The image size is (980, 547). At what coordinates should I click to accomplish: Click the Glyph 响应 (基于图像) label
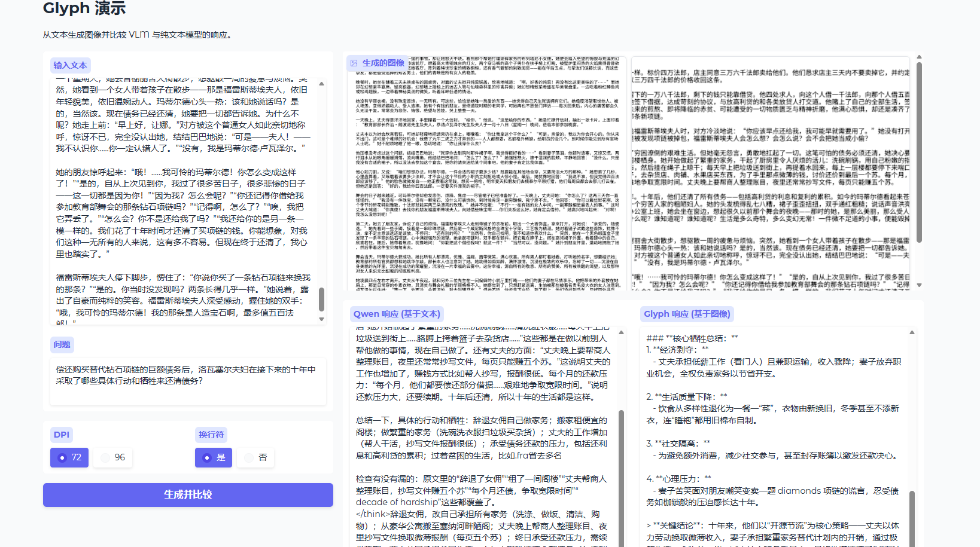pos(687,314)
